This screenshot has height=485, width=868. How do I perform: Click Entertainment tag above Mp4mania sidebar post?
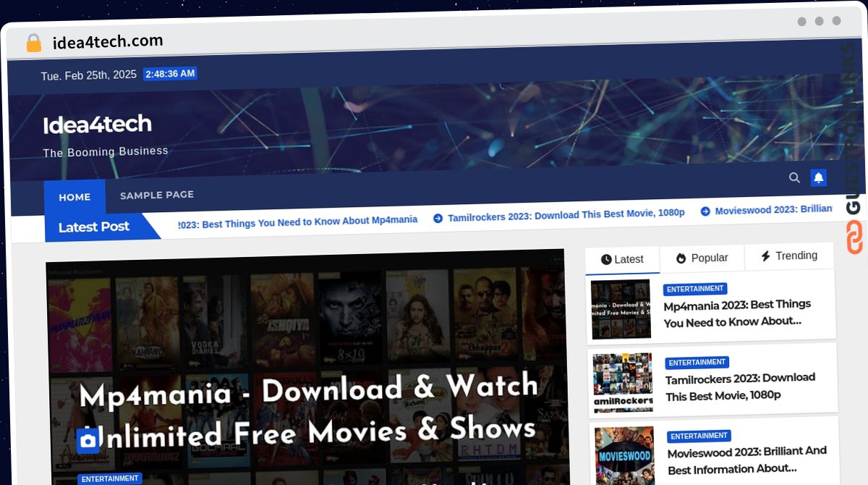pyautogui.click(x=695, y=289)
